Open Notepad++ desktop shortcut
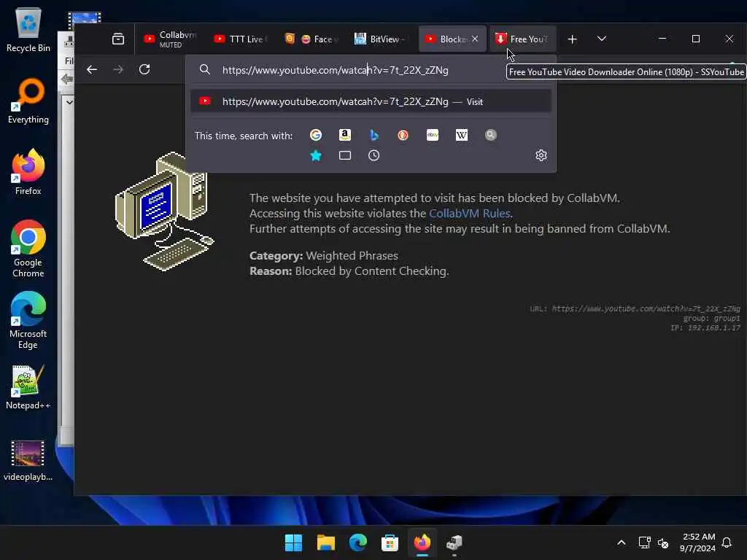 click(28, 386)
